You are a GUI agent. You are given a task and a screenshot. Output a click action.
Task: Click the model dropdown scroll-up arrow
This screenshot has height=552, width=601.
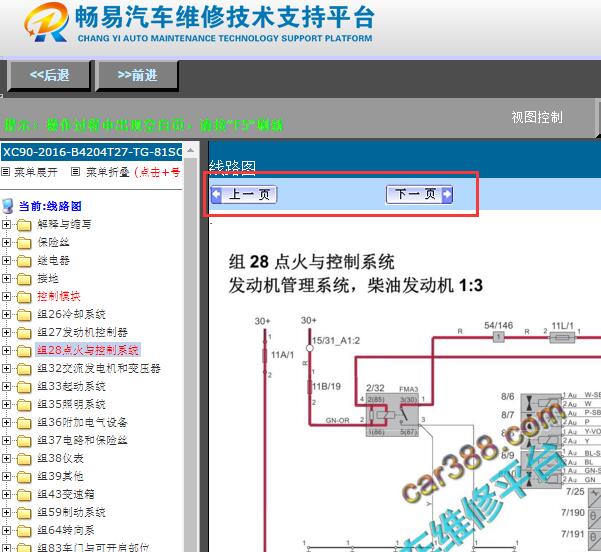[x=190, y=151]
